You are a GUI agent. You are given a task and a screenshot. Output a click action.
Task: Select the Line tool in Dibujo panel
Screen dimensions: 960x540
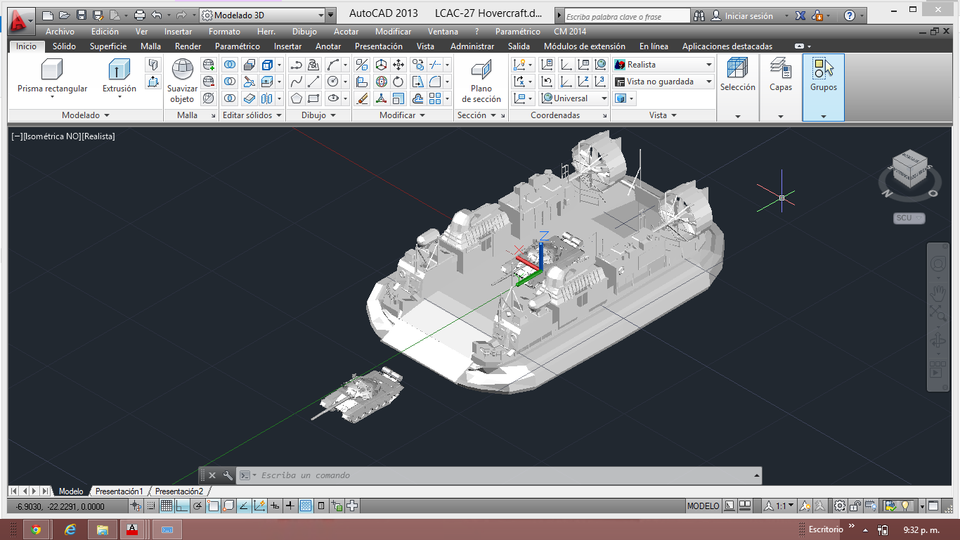click(x=313, y=81)
